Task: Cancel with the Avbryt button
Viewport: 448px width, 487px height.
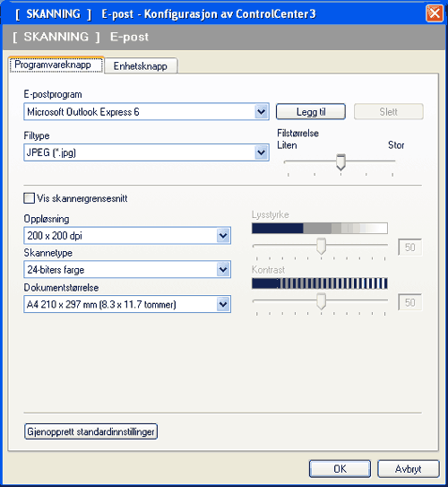Action: (x=409, y=469)
